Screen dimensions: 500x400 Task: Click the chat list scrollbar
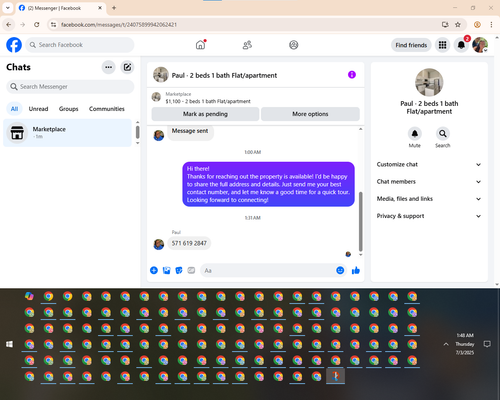137,132
